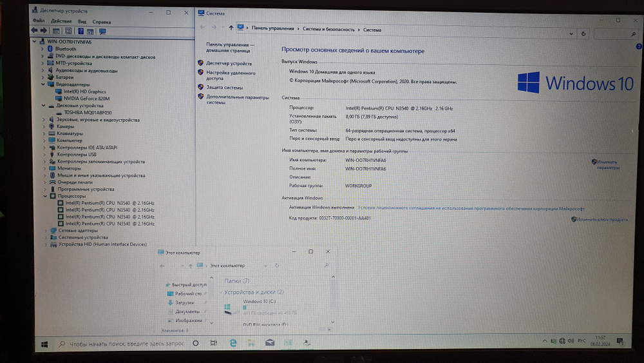The image size is (644, 363).
Task: Click scan for hardware changes monitor icon
Action: tap(102, 31)
